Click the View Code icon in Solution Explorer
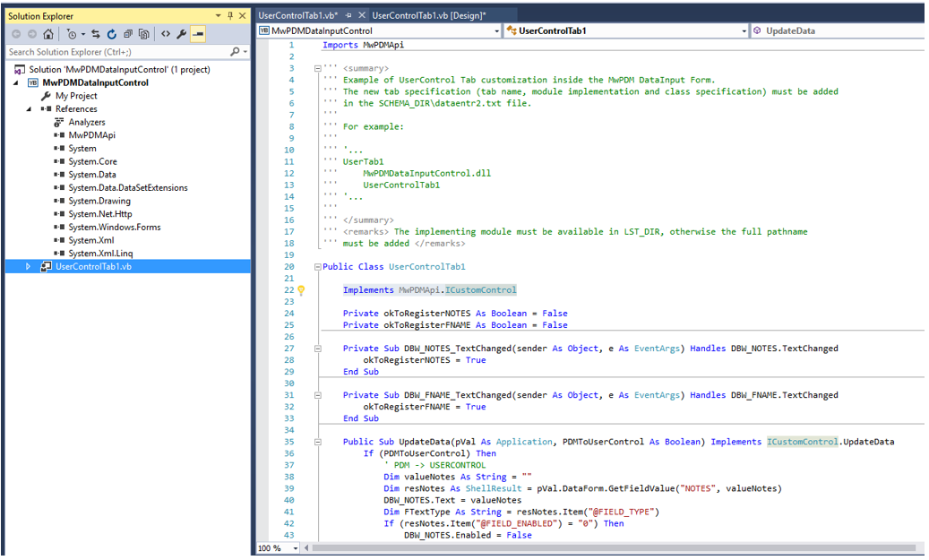The width and height of the screenshot is (929, 560). pos(166,34)
